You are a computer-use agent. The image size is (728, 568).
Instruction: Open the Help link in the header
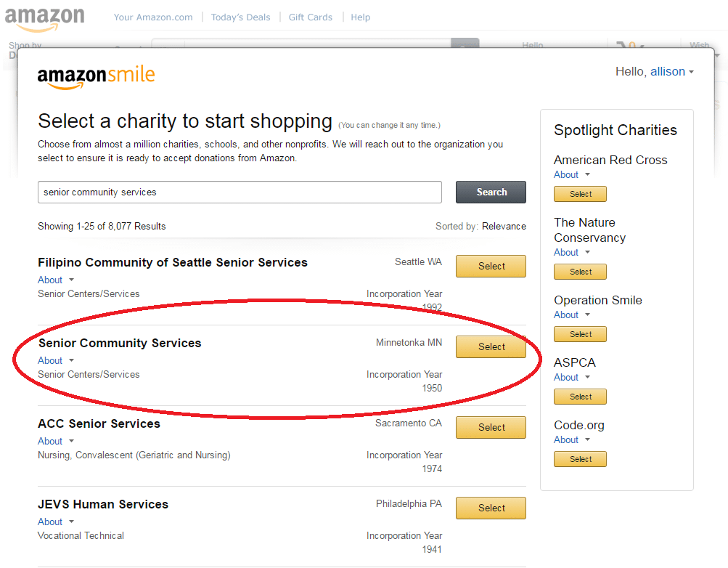click(360, 17)
